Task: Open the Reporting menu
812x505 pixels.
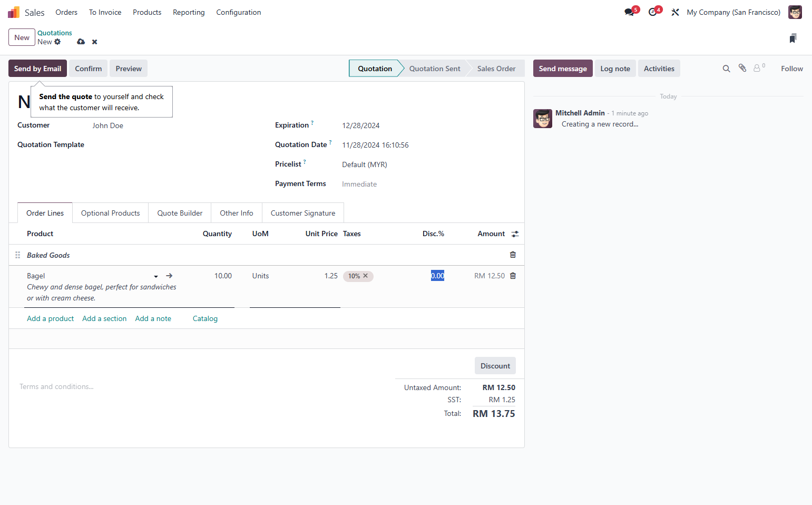Action: pyautogui.click(x=189, y=12)
